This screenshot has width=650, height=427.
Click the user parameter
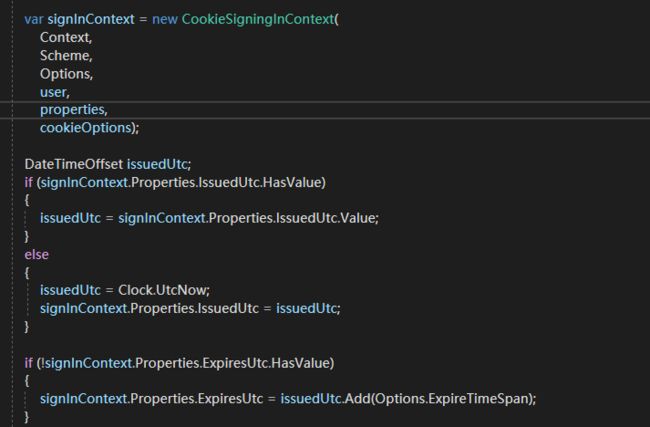coord(55,92)
